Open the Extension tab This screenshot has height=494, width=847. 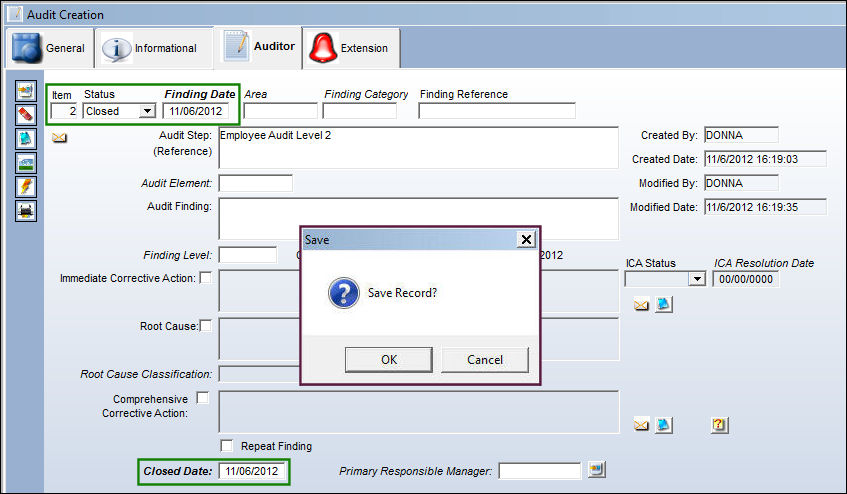[351, 48]
